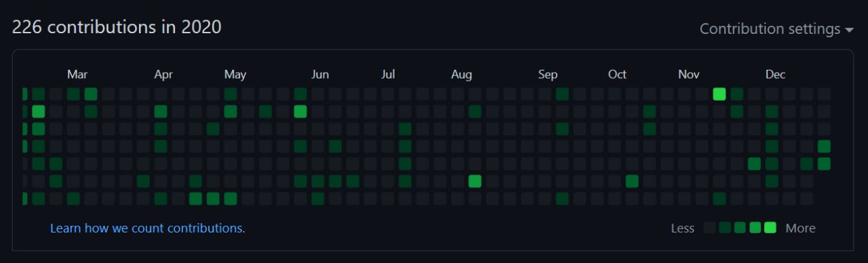Click the Dec month label
Image resolution: width=868 pixels, height=263 pixels.
(775, 75)
